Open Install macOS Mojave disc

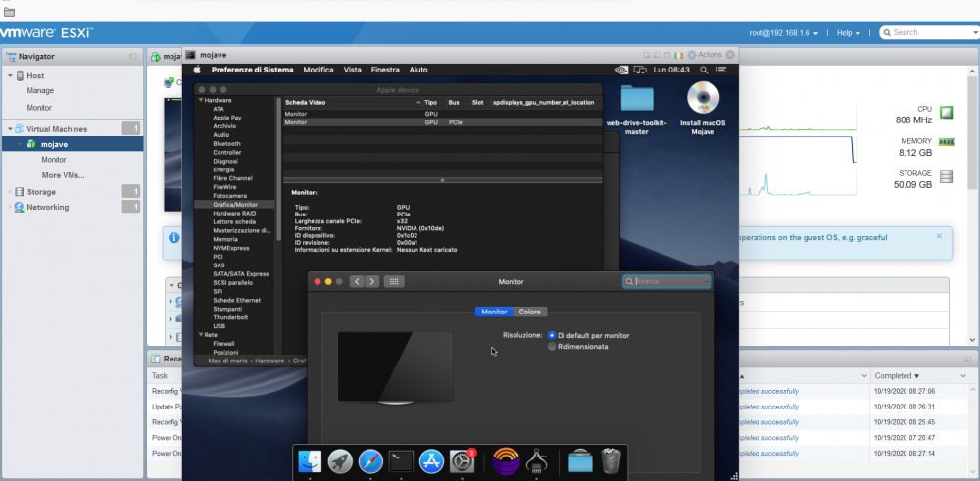pyautogui.click(x=703, y=109)
